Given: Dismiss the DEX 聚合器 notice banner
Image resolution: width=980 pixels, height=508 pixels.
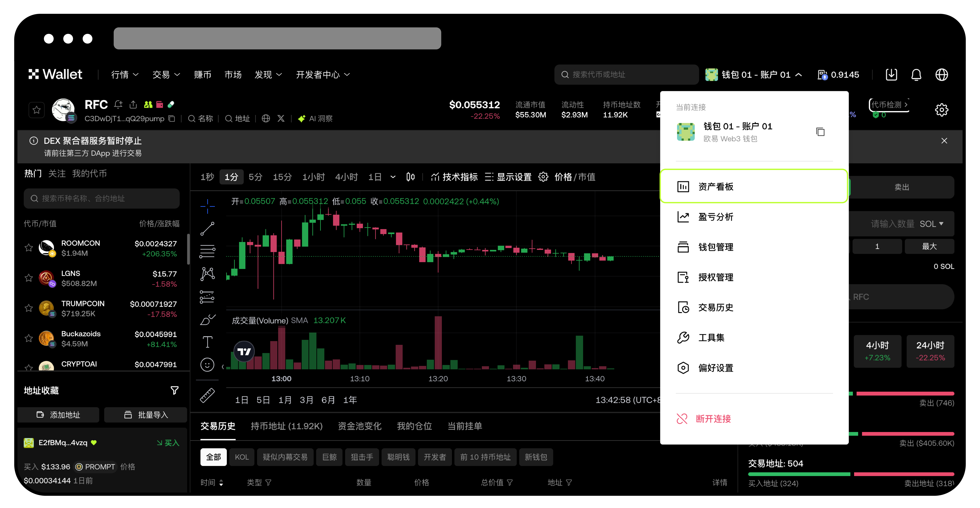Looking at the screenshot, I should [x=944, y=141].
